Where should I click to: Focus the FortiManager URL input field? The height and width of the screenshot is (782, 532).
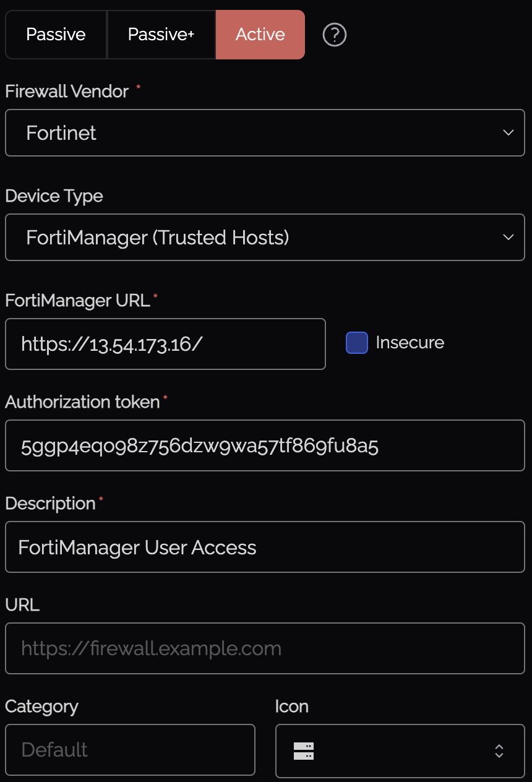[x=165, y=344]
